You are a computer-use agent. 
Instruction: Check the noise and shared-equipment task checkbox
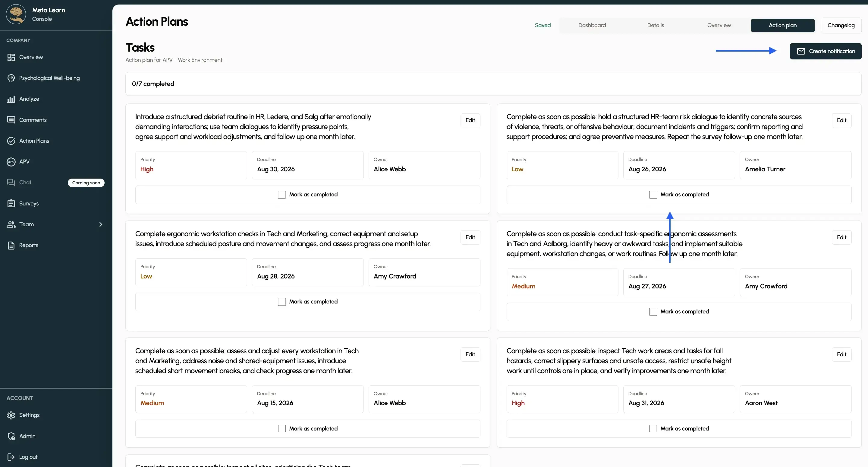pyautogui.click(x=282, y=429)
